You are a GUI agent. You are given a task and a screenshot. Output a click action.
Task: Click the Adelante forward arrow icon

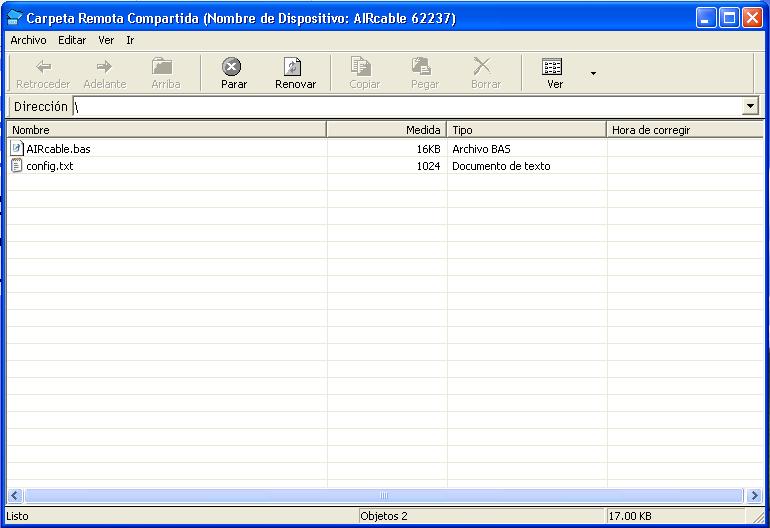104,66
